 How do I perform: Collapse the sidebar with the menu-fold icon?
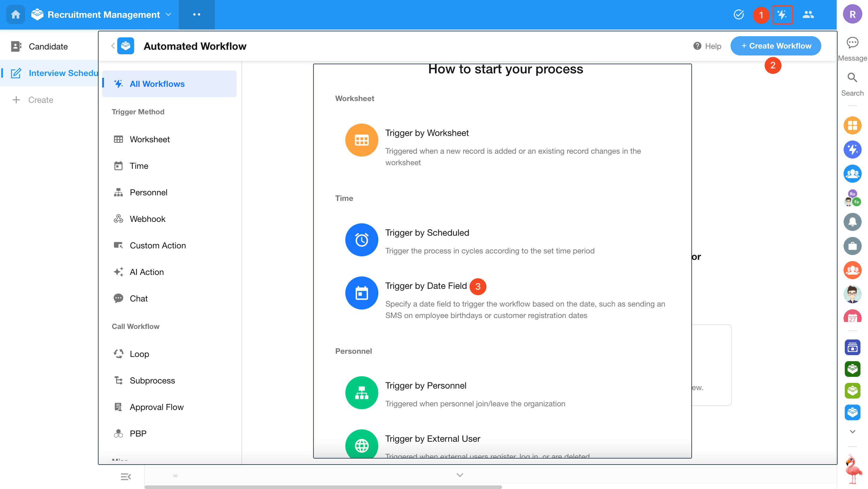126,477
